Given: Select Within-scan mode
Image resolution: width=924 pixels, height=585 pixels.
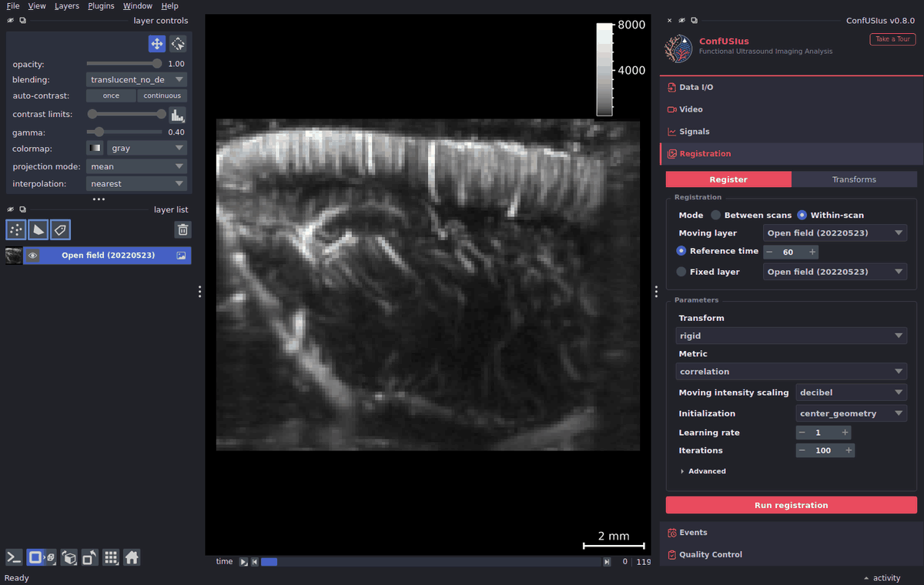Looking at the screenshot, I should pos(830,216).
